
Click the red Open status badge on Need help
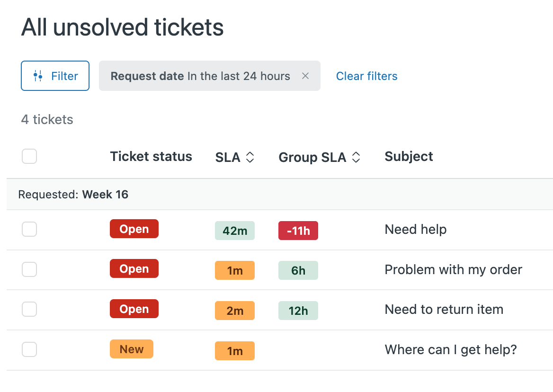coord(134,229)
